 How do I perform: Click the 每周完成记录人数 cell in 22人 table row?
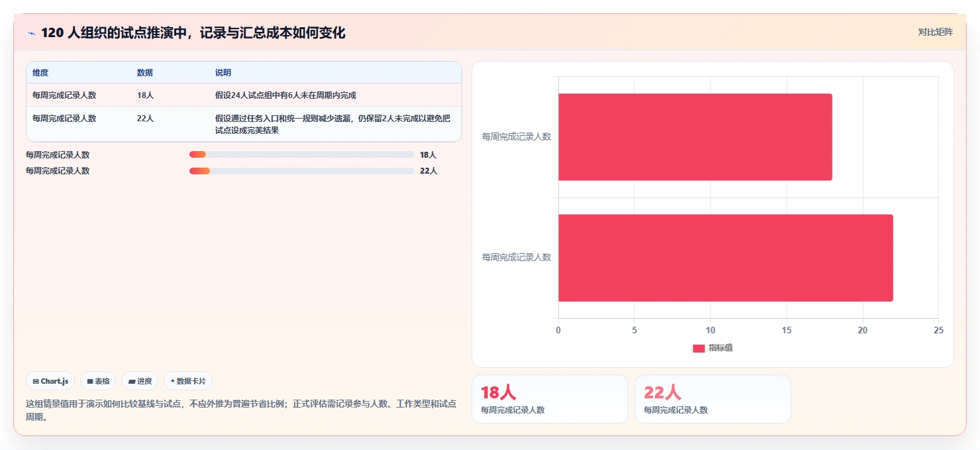[x=64, y=119]
